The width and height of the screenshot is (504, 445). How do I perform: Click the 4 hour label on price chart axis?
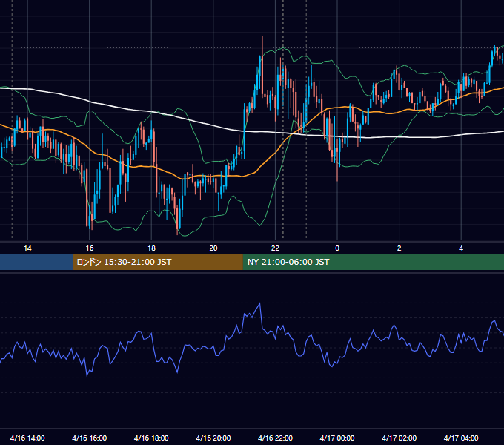(461, 248)
